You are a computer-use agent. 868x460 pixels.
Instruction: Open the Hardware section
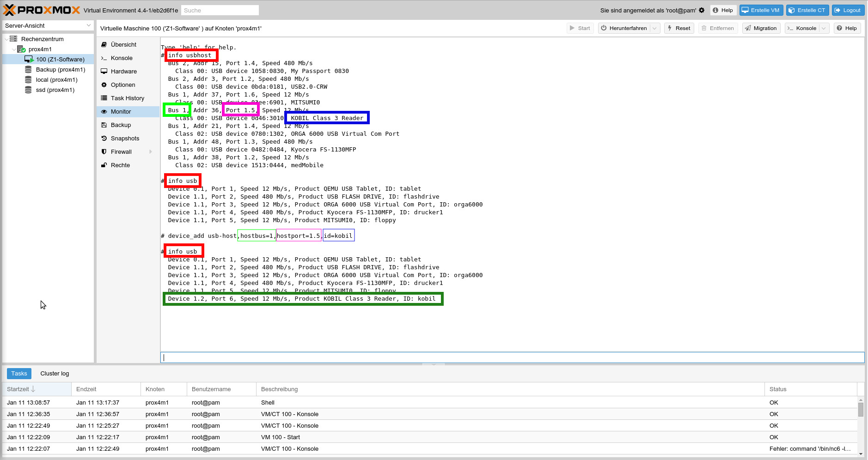click(128, 72)
